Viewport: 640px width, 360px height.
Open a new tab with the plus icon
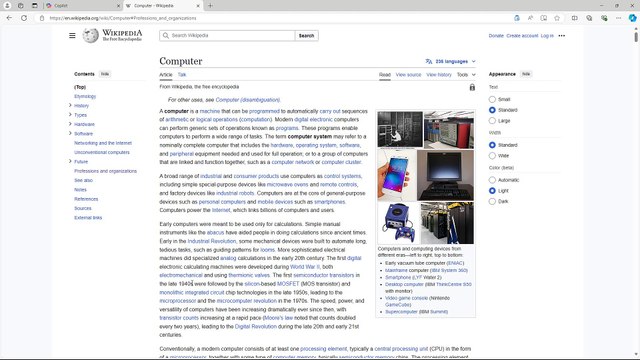(210, 6)
